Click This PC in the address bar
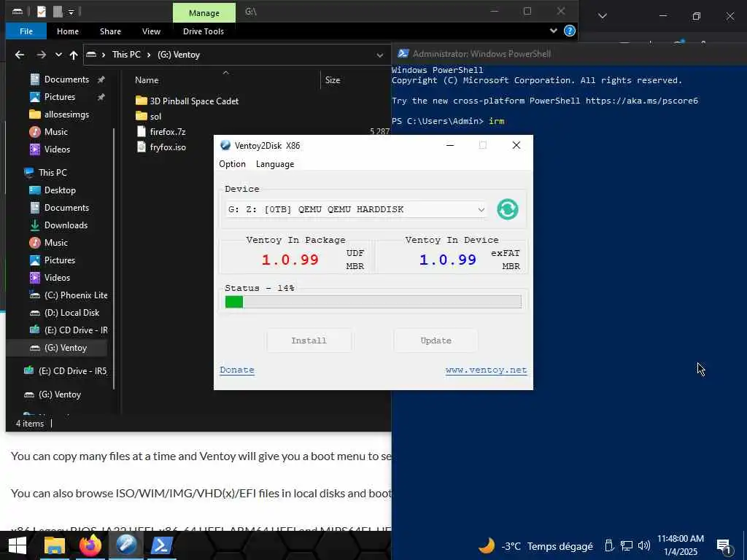Viewport: 747px width, 560px height. click(126, 55)
